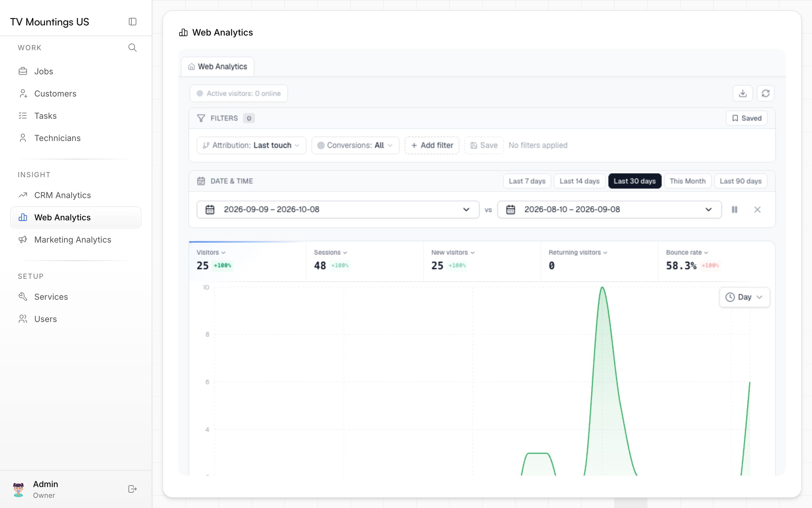Click the FILTERS funnel icon
This screenshot has height=508, width=812.
click(201, 118)
